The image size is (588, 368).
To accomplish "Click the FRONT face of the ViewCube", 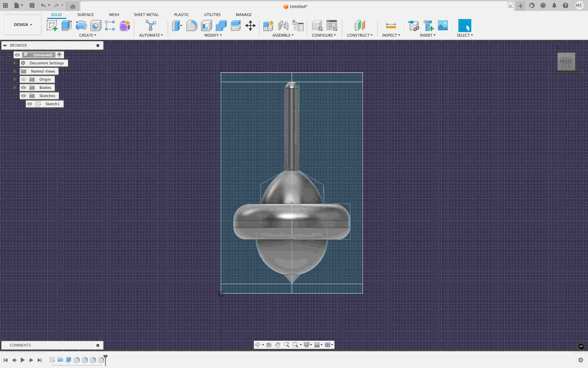I will (566, 62).
